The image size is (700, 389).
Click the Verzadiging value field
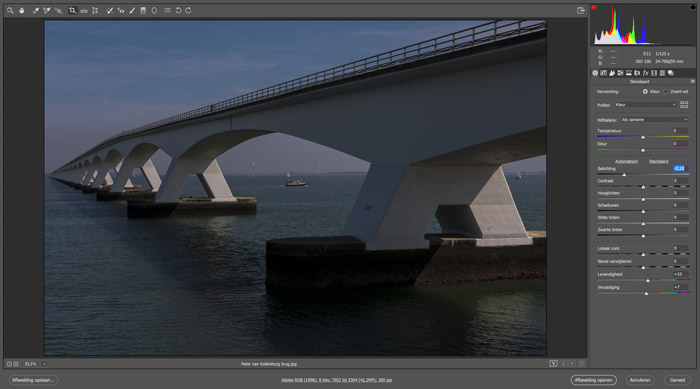click(x=680, y=287)
